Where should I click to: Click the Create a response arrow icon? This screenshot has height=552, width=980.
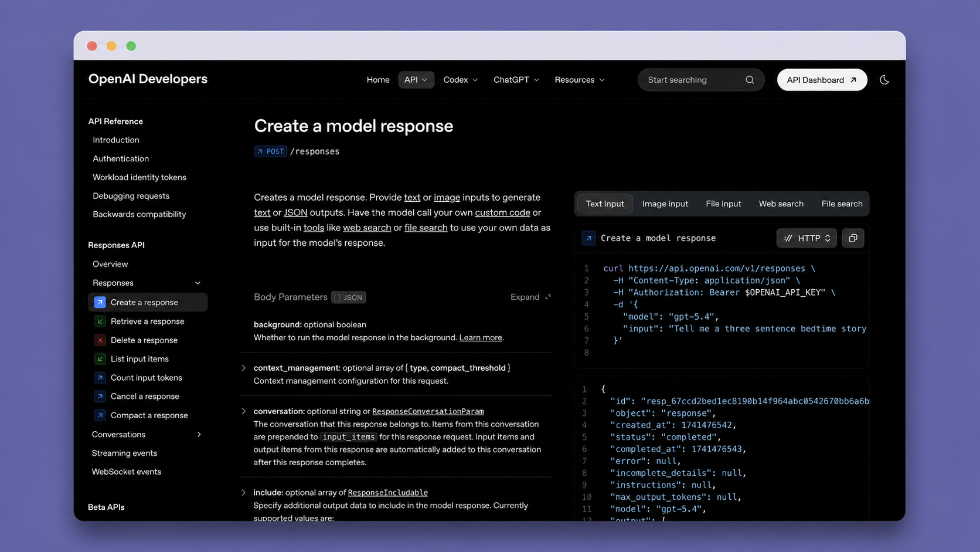point(100,302)
